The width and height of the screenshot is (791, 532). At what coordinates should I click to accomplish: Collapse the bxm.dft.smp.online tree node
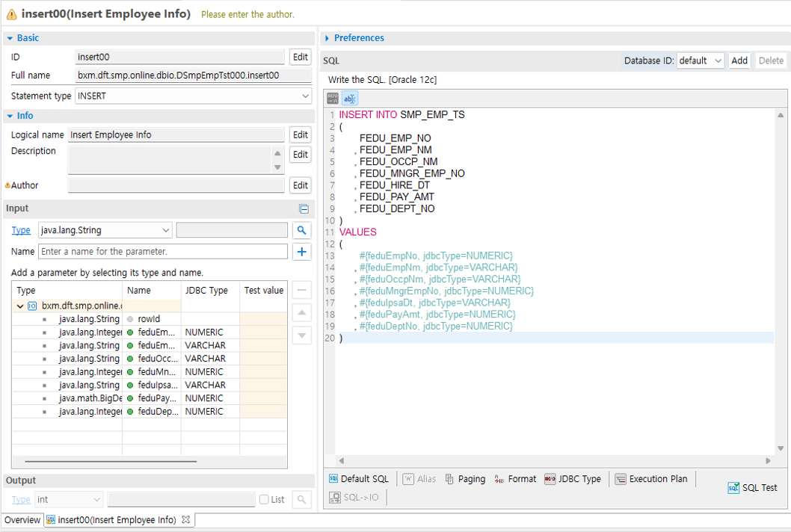coord(20,306)
